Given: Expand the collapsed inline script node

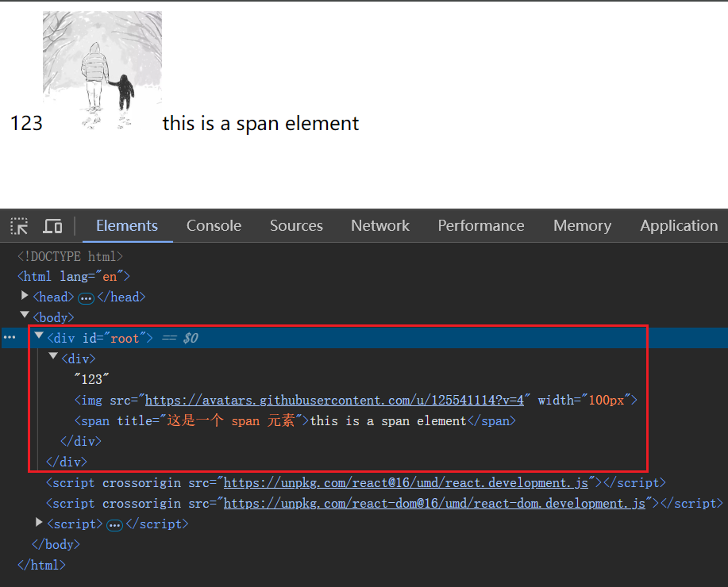Looking at the screenshot, I should point(40,523).
